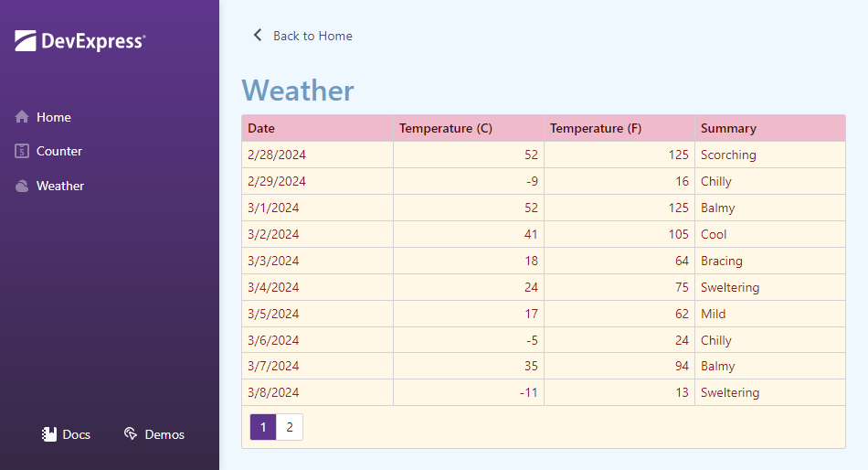Click the Weather cloud icon

tap(22, 186)
